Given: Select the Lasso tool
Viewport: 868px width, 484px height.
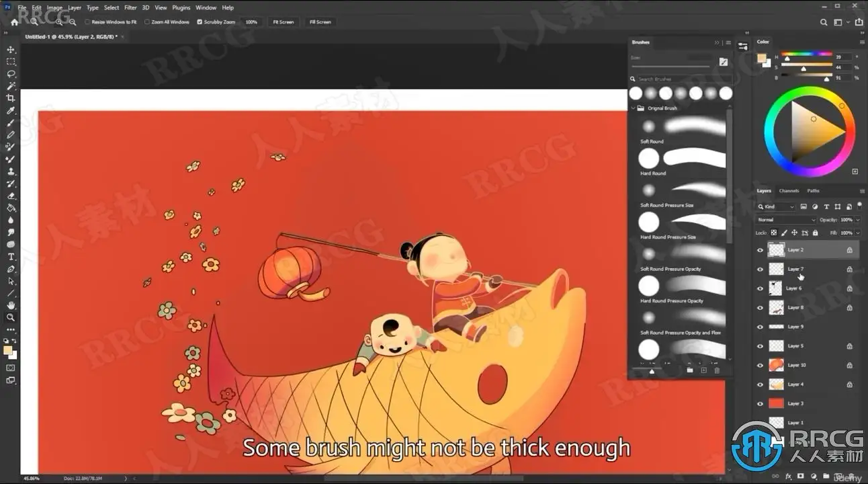Looking at the screenshot, I should [11, 74].
